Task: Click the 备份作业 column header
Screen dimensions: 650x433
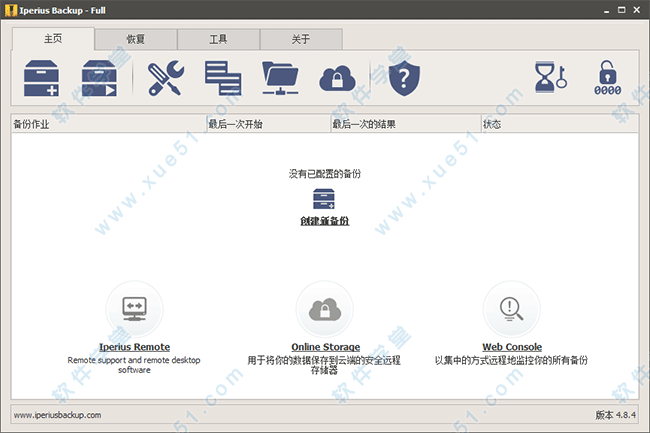Action: pyautogui.click(x=109, y=124)
